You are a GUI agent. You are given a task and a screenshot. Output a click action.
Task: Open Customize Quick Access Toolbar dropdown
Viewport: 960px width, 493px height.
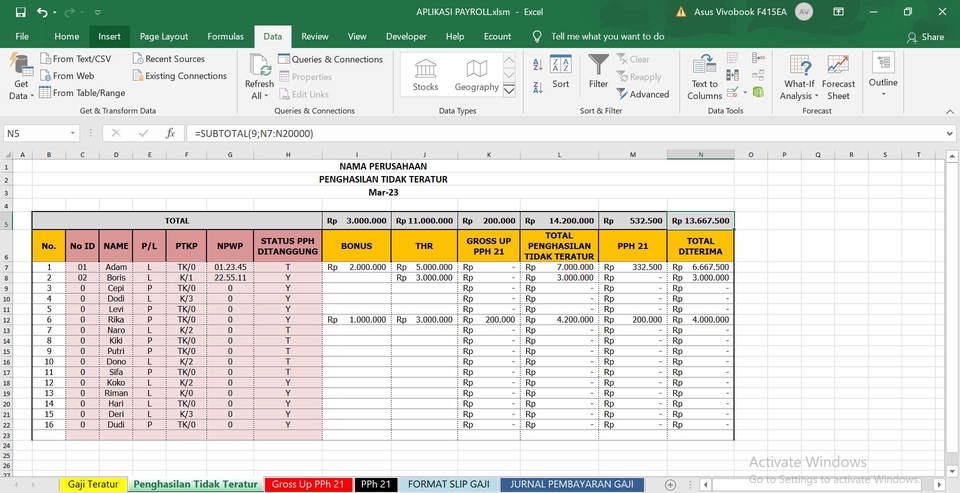pyautogui.click(x=97, y=12)
